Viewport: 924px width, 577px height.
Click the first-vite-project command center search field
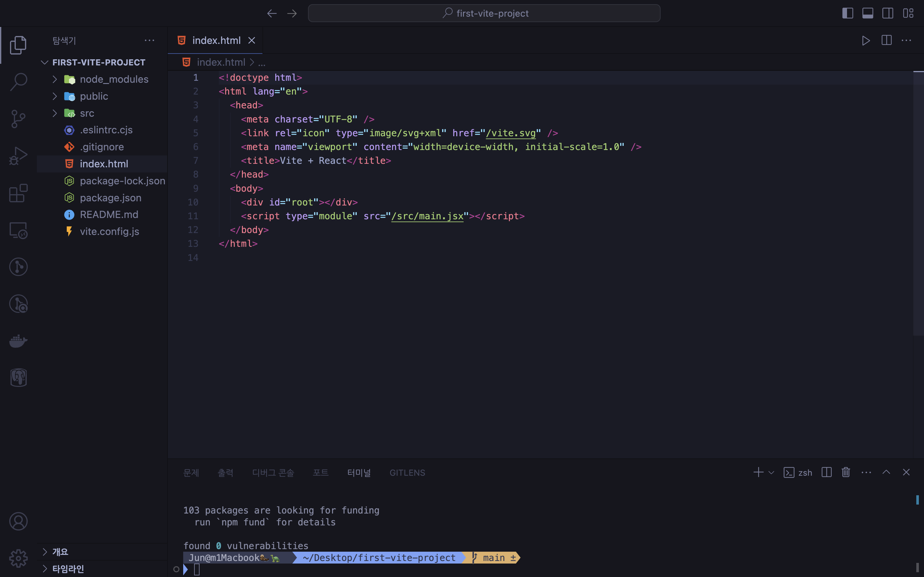[484, 13]
